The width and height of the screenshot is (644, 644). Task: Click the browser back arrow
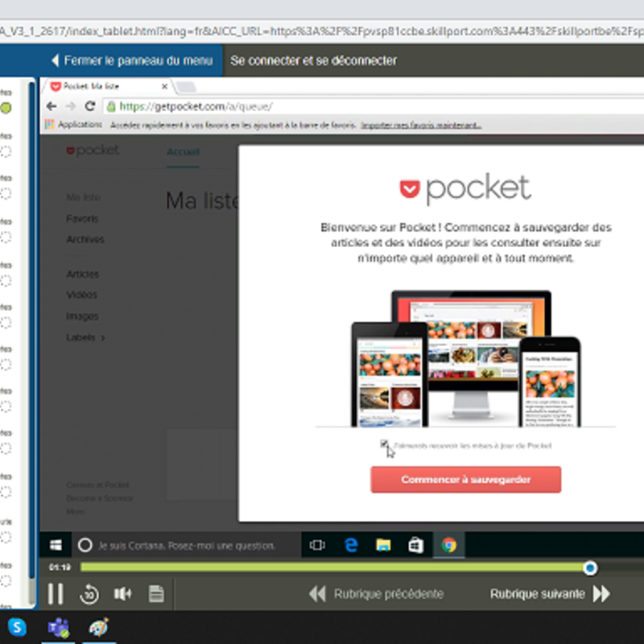click(52, 106)
